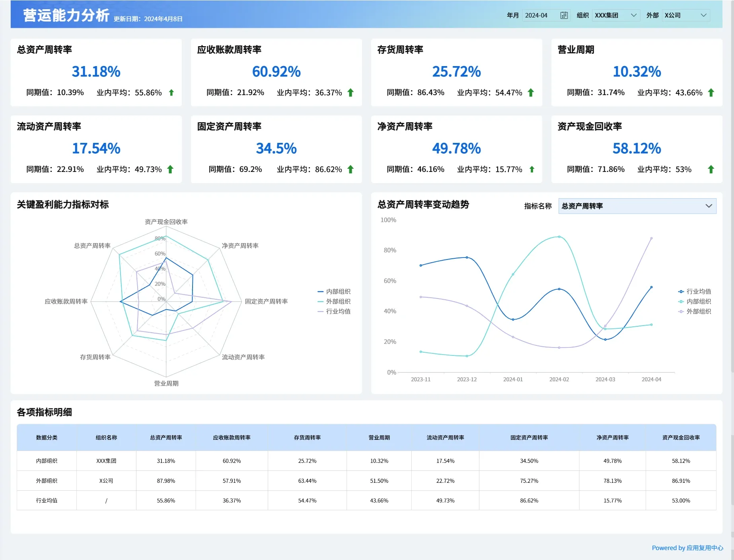Toggle 内部组织 series in trend chart legend

click(695, 302)
